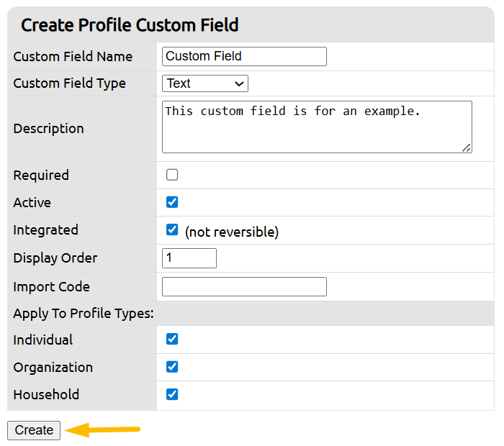The image size is (504, 446).
Task: Click into the Description textarea
Action: coord(317,127)
